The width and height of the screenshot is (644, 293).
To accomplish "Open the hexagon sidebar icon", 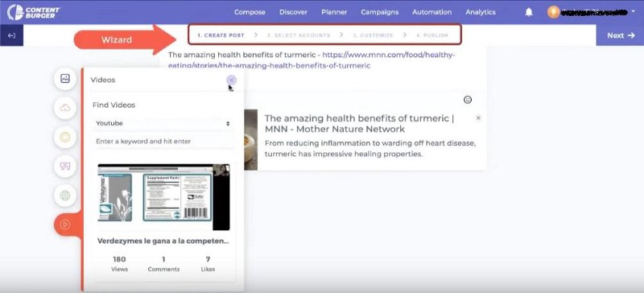I will point(65,138).
